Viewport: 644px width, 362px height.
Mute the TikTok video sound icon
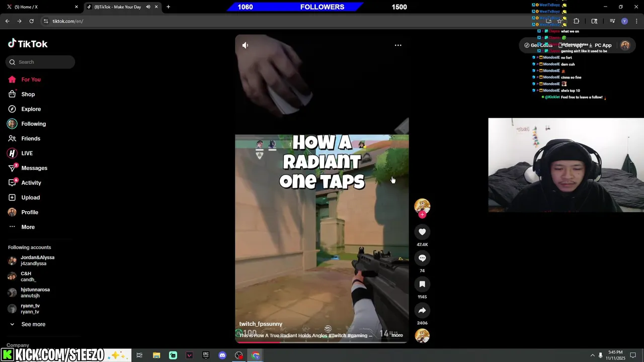coord(245,45)
